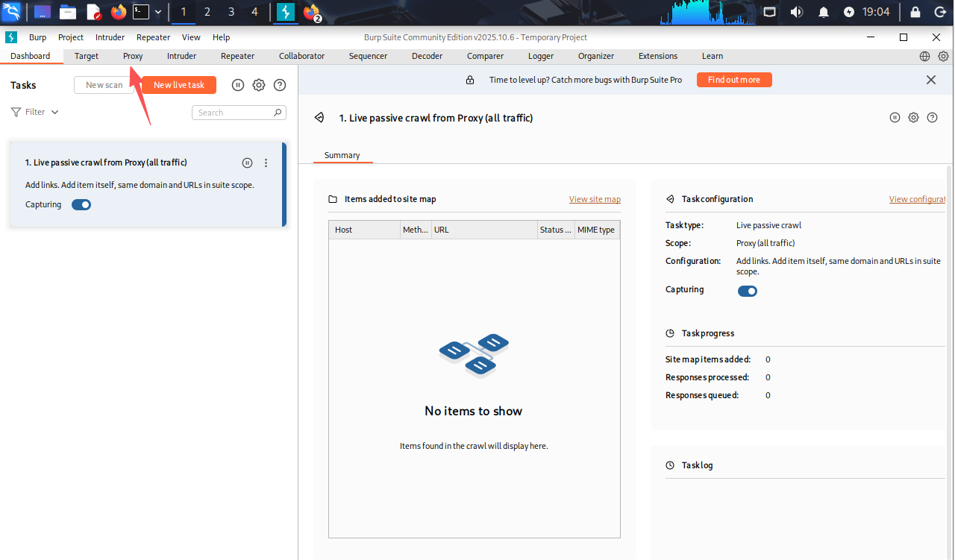The image size is (955, 560).
Task: Open notifications bell icon
Action: coord(824,12)
